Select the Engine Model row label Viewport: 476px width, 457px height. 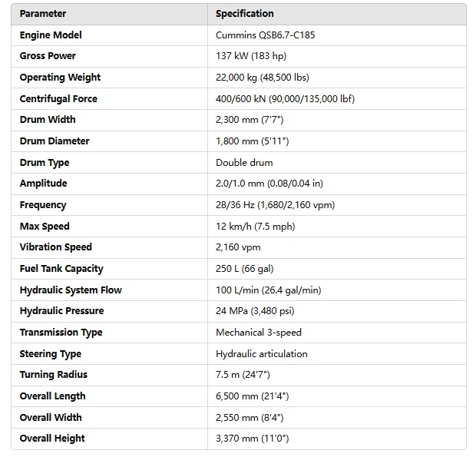click(x=51, y=35)
